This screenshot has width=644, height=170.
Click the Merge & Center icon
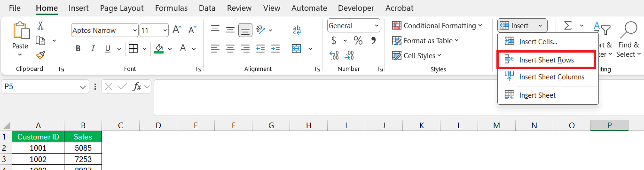click(x=297, y=48)
